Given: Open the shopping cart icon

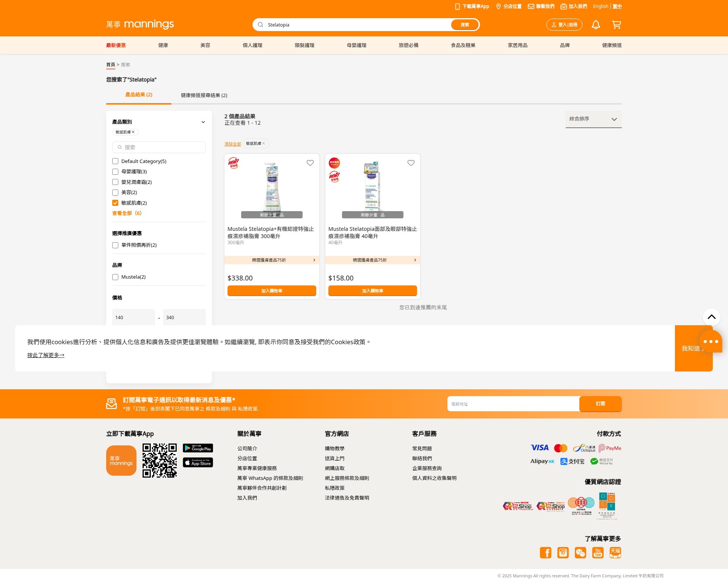Looking at the screenshot, I should click(x=617, y=25).
